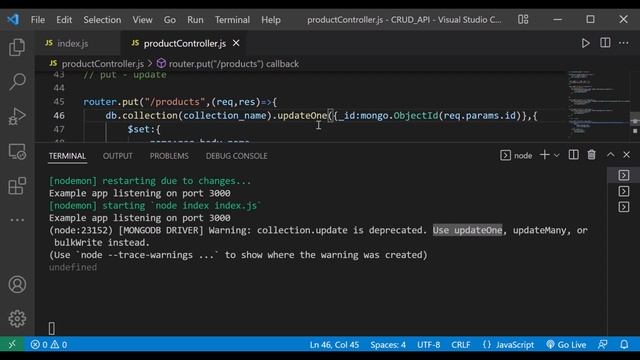The width and height of the screenshot is (640, 360).
Task: Open the File menu
Action: (x=38, y=20)
